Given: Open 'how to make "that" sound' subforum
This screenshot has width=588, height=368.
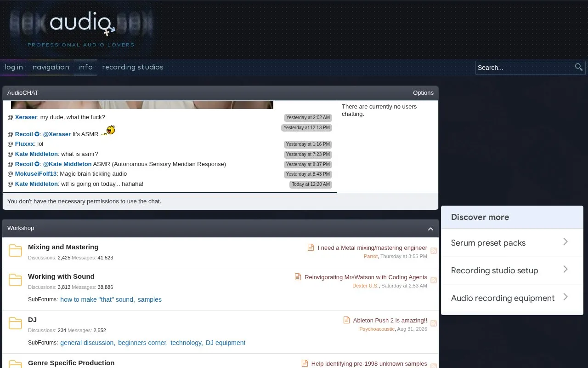Looking at the screenshot, I should tap(97, 299).
